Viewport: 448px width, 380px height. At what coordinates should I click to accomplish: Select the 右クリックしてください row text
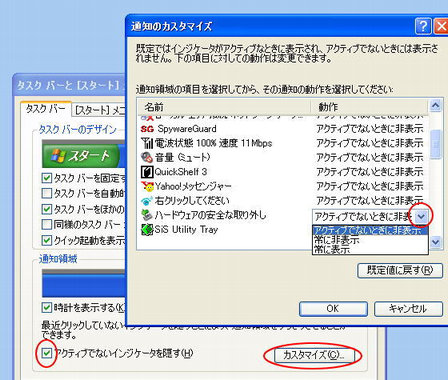coord(192,201)
